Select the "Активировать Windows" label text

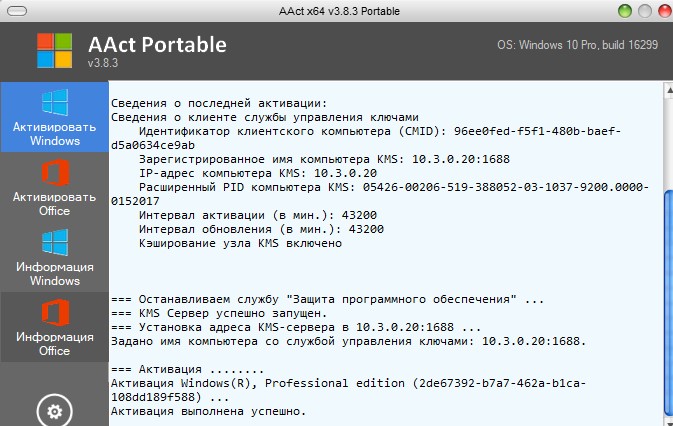[54, 135]
